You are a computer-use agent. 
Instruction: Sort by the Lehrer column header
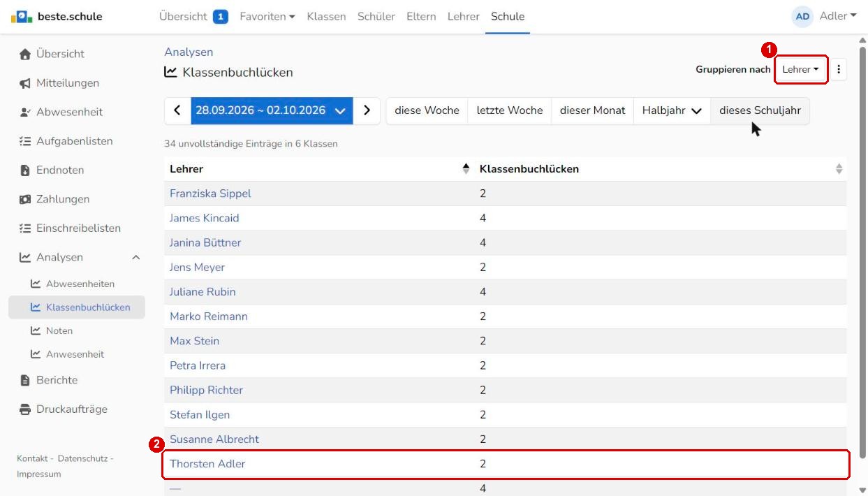click(319, 169)
